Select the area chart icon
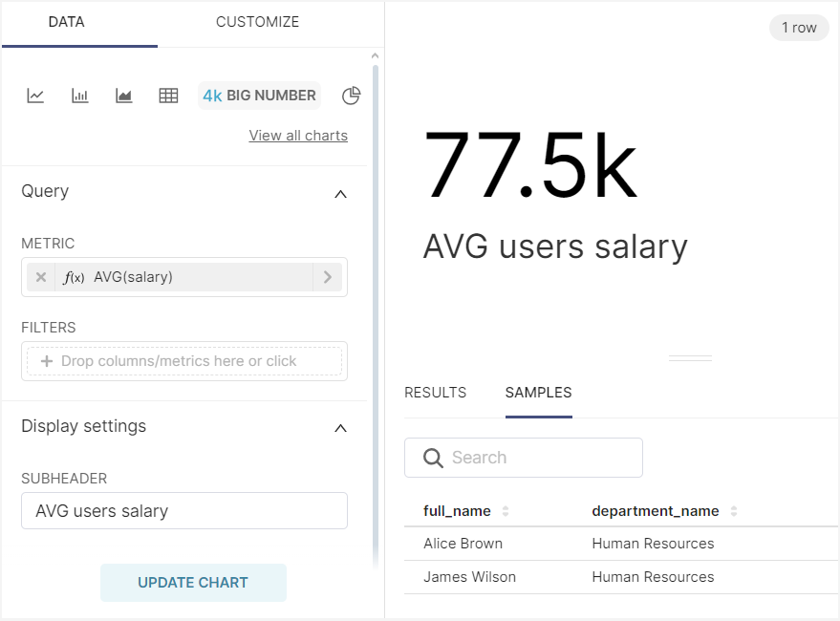This screenshot has width=840, height=621. (124, 96)
